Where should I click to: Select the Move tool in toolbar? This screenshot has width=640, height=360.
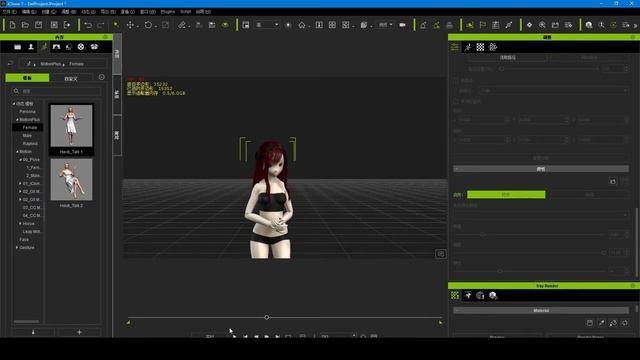click(130, 25)
